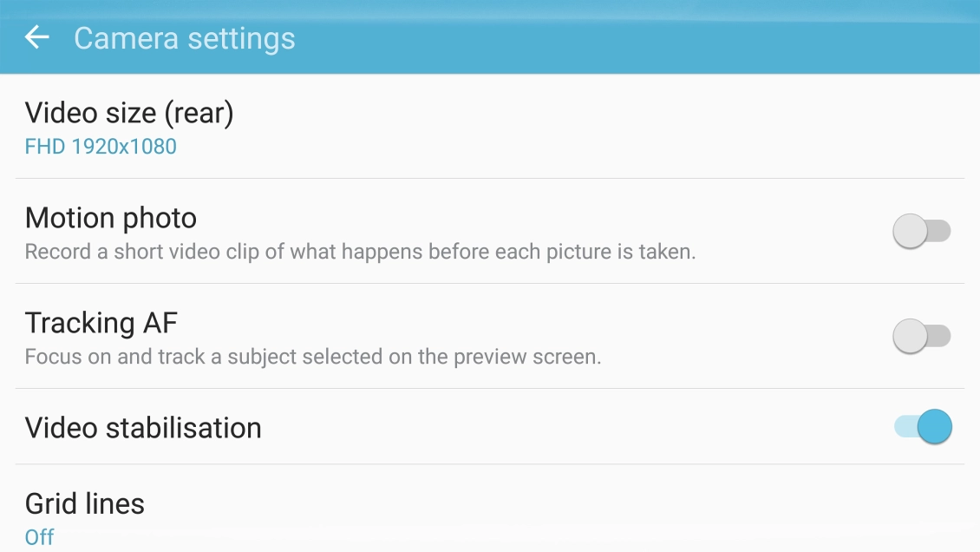Viewport: 980px width, 552px height.
Task: Tap the back arrow icon
Action: (x=36, y=37)
